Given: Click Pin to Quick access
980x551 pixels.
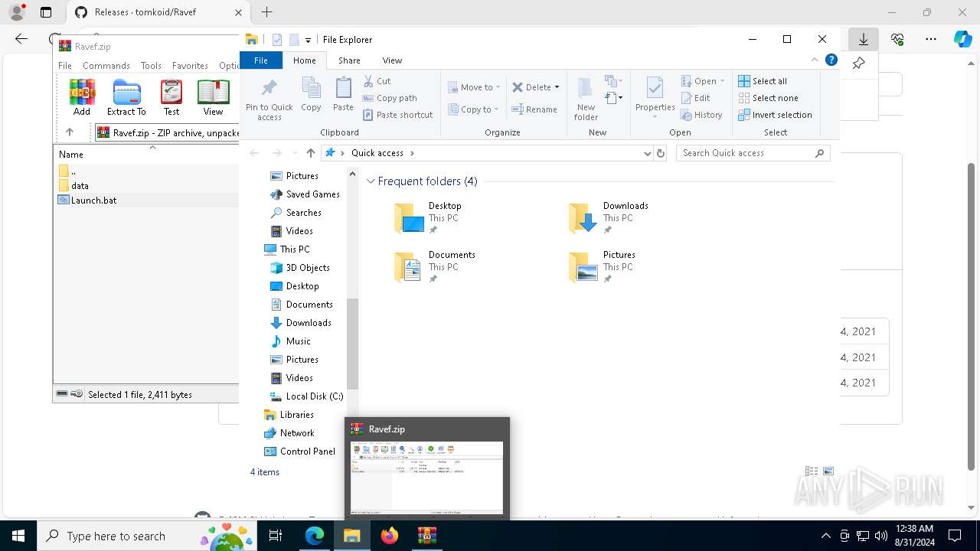Looking at the screenshot, I should coord(269,98).
